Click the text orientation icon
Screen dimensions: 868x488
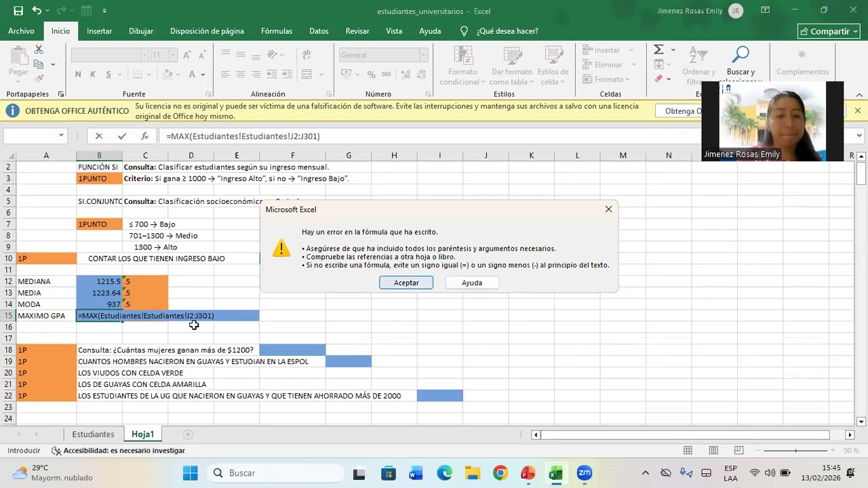pyautogui.click(x=273, y=55)
